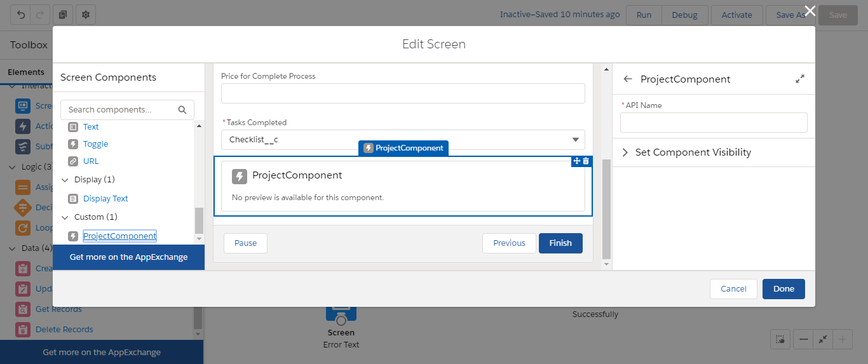Click the undo arrow in top toolbar
868x364 pixels.
(x=21, y=14)
